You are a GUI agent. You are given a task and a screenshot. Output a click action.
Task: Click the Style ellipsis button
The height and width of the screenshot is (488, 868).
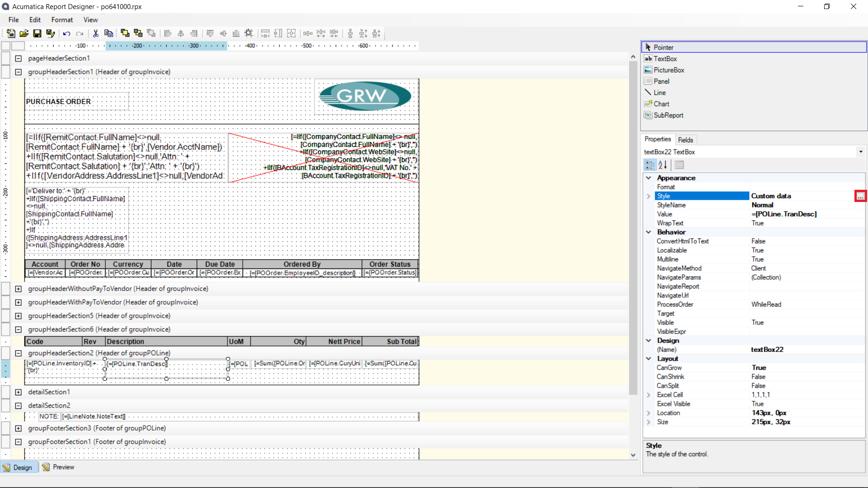[x=860, y=196]
